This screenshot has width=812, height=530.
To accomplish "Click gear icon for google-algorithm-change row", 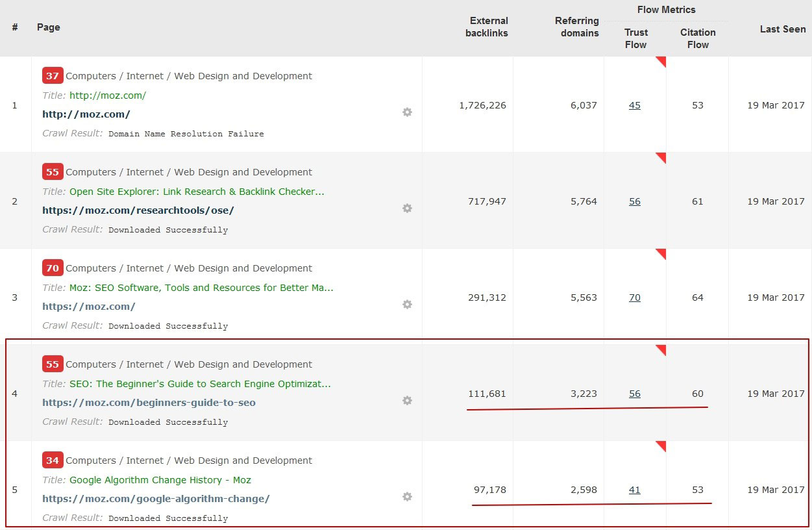I will (407, 497).
